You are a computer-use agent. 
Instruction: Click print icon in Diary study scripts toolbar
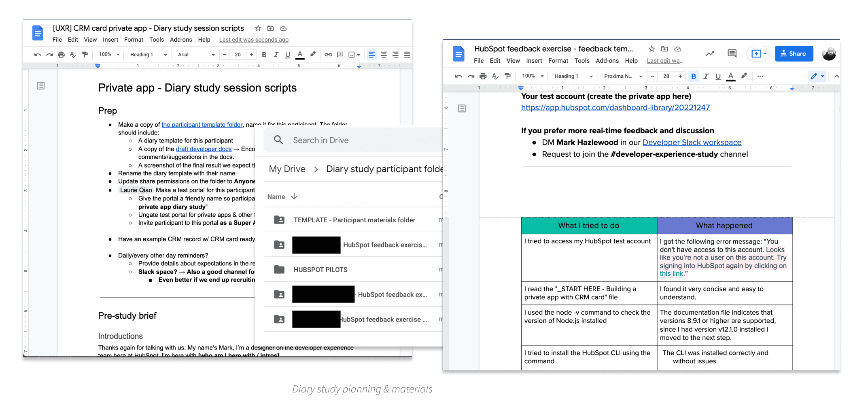61,55
